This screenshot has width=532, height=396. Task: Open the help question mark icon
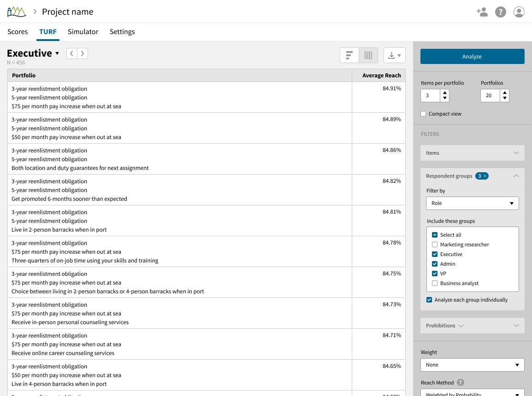tap(501, 12)
